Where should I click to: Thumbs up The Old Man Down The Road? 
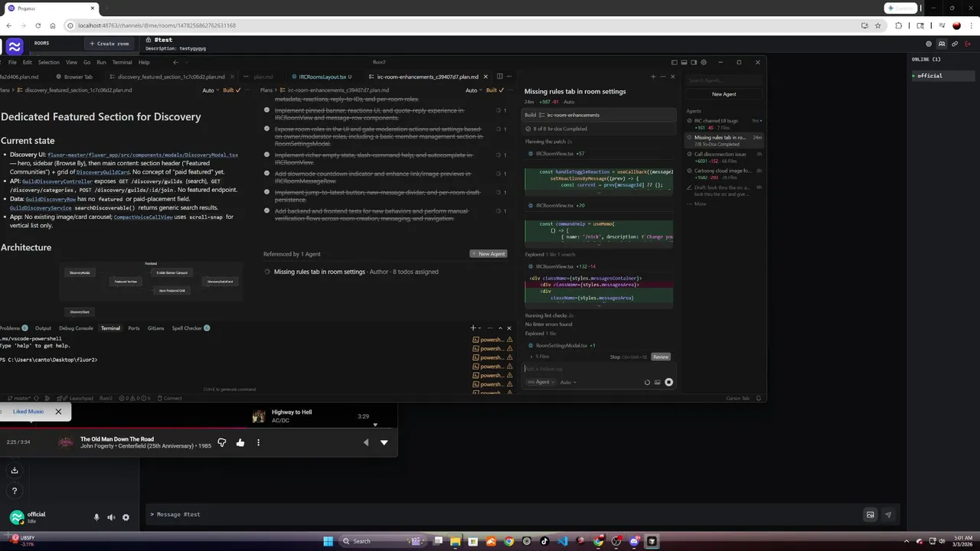240,442
